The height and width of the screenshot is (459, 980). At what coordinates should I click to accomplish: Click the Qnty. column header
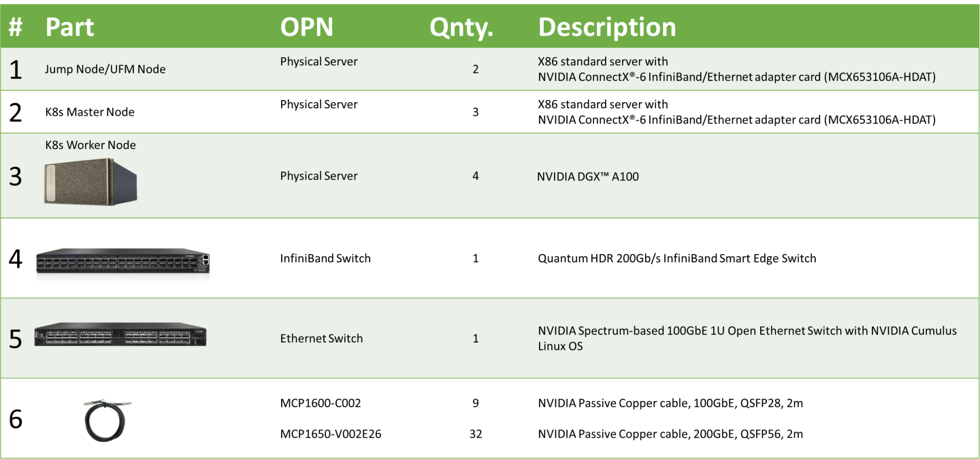pos(461,27)
